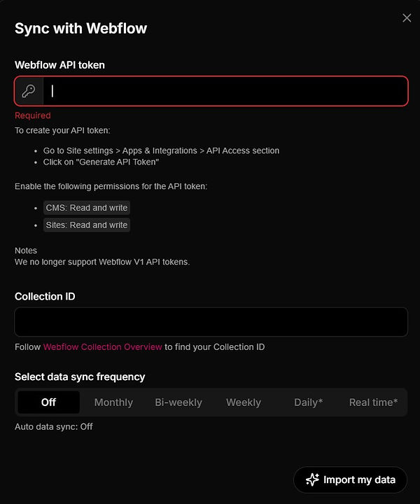Click into the Collection ID field
Screen dimensions: 420x504
211,322
